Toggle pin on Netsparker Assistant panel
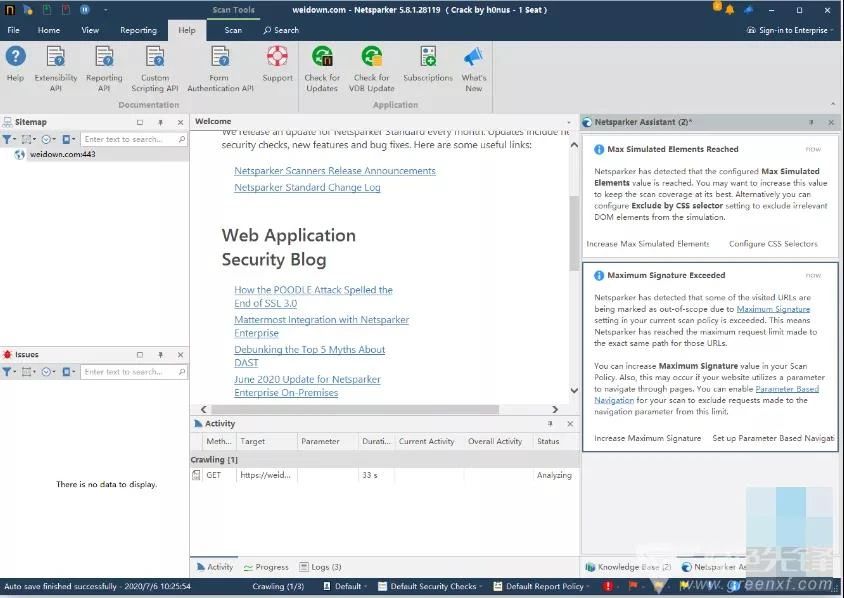The width and height of the screenshot is (844, 598). (x=811, y=122)
